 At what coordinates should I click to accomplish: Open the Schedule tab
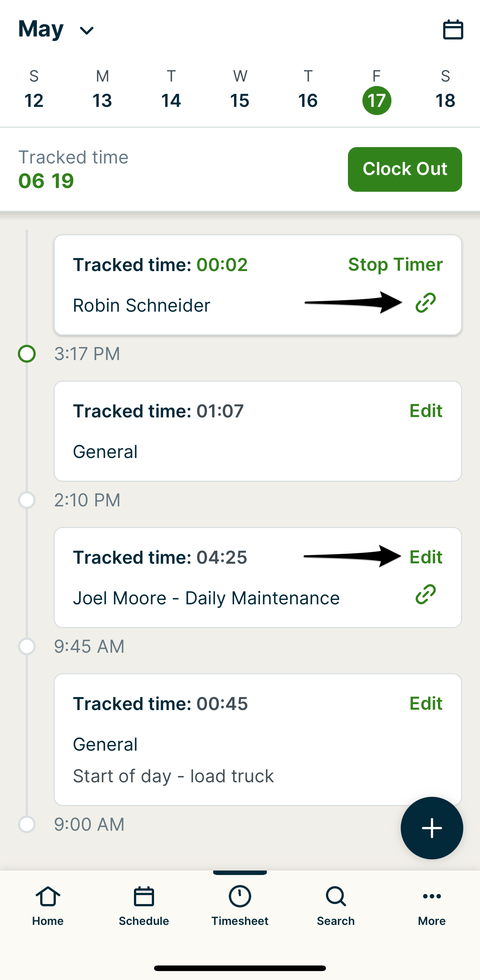[x=144, y=906]
